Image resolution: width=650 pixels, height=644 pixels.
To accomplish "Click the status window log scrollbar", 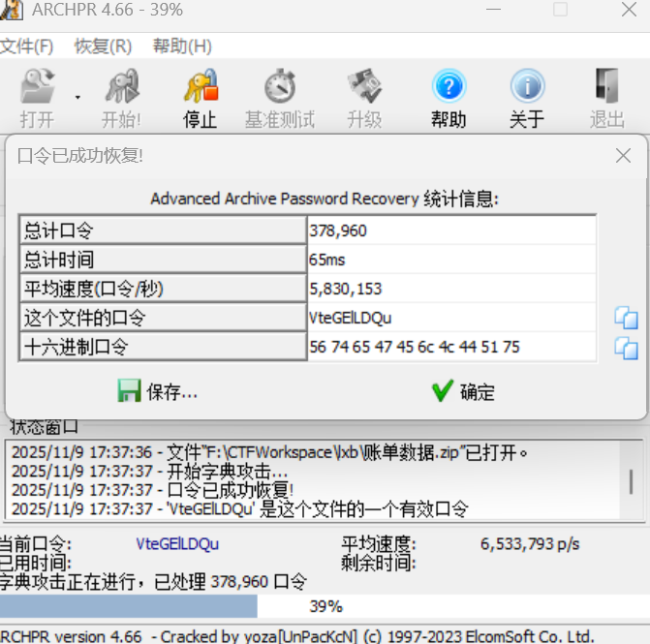I will [x=632, y=479].
